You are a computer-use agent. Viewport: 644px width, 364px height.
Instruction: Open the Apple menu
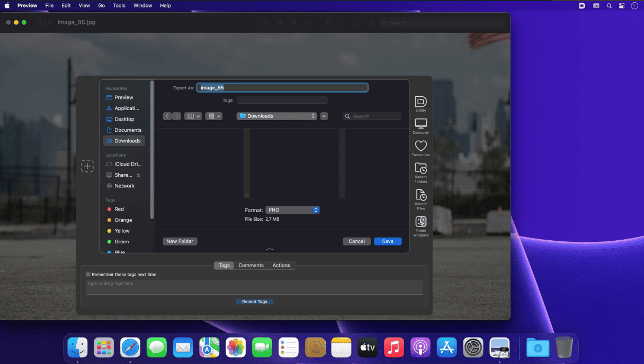pos(7,5)
